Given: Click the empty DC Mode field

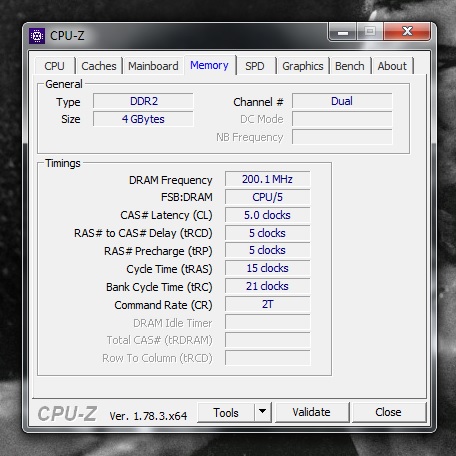Looking at the screenshot, I should pyautogui.click(x=342, y=119).
